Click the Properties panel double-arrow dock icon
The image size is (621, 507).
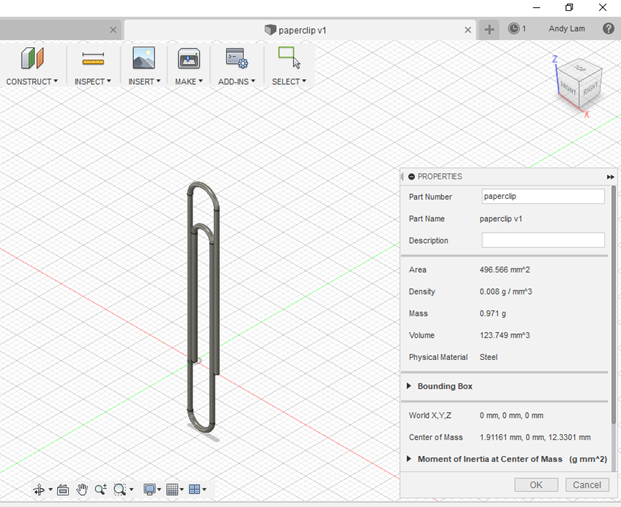coord(610,177)
